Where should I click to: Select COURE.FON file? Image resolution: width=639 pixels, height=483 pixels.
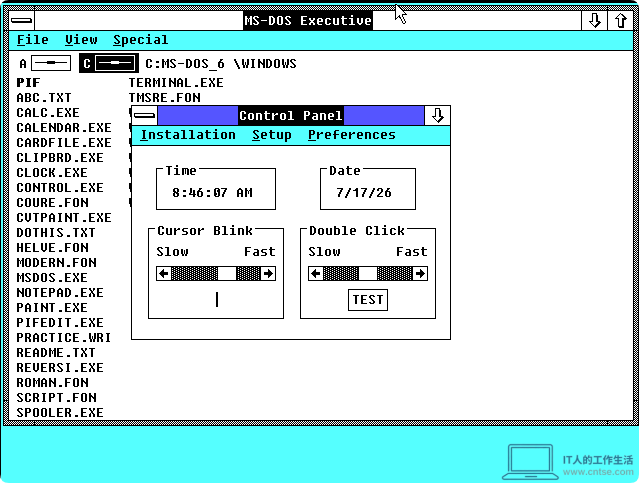pos(52,203)
